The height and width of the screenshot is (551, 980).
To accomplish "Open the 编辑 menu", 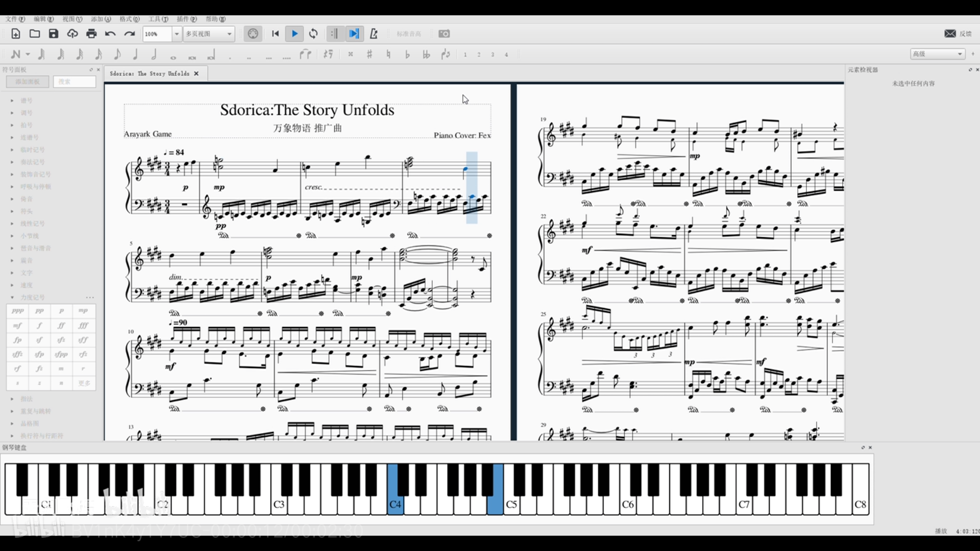I will (x=44, y=19).
